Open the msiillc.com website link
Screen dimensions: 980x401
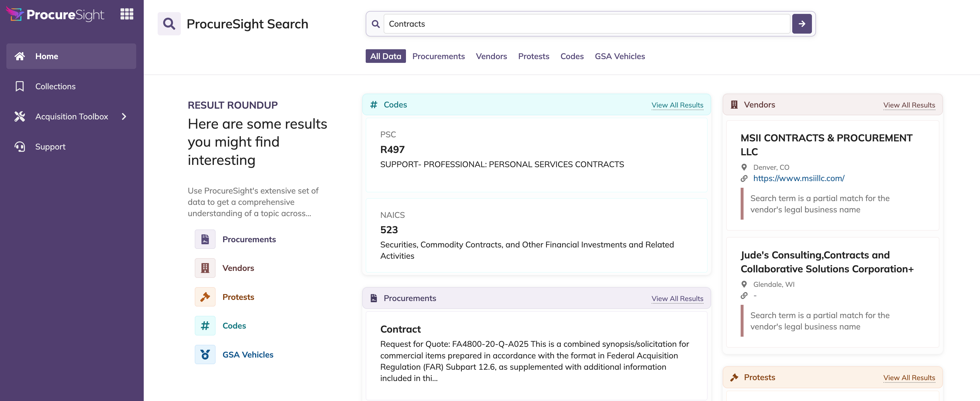[799, 178]
